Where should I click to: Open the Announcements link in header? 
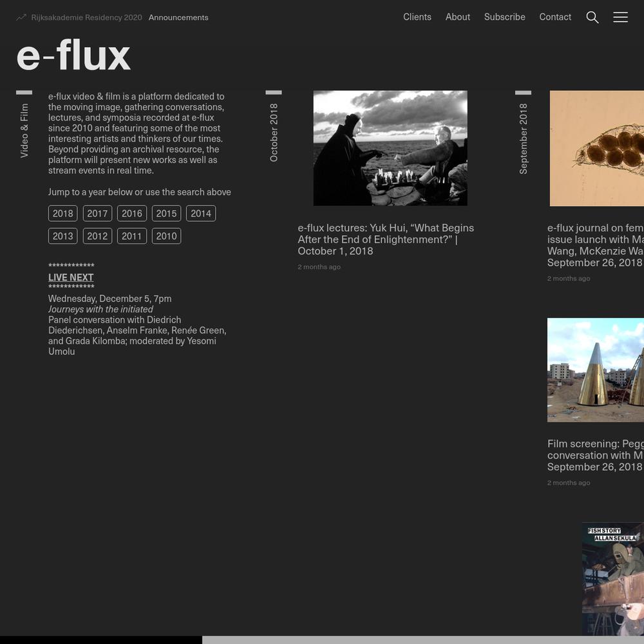[178, 17]
